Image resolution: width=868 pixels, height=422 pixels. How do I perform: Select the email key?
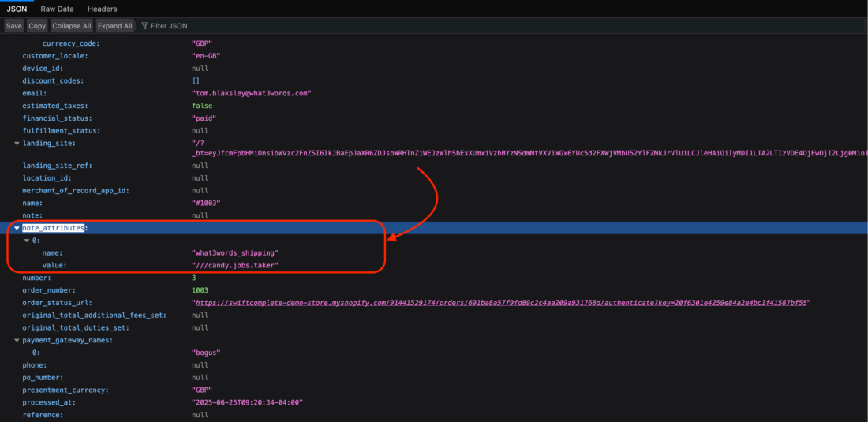34,93
